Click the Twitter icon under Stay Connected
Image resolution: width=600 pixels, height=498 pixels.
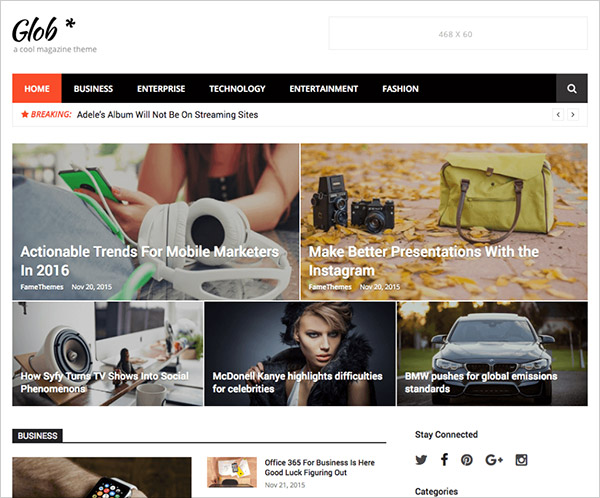click(421, 459)
